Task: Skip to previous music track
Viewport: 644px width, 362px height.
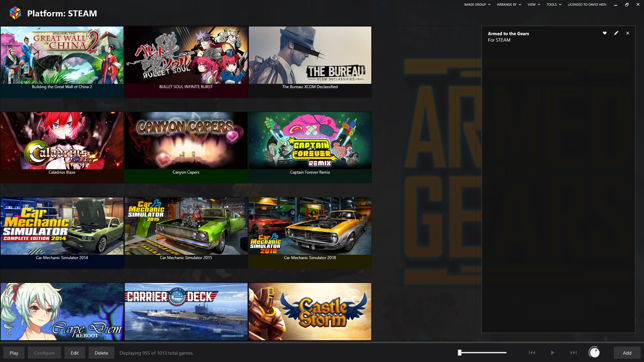Action: (x=532, y=353)
